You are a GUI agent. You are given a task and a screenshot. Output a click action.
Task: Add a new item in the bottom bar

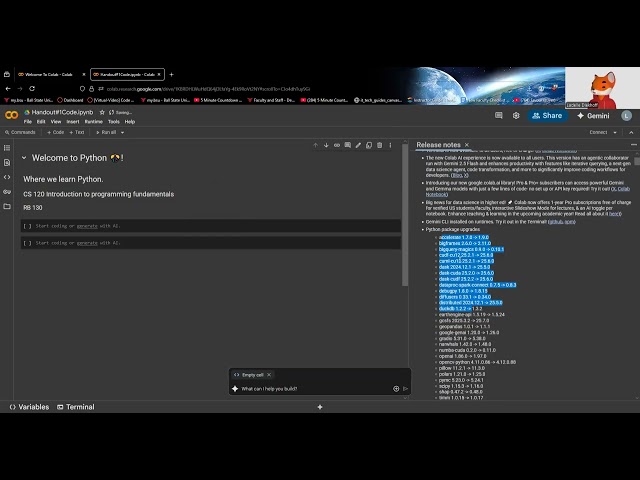pyautogui.click(x=320, y=407)
